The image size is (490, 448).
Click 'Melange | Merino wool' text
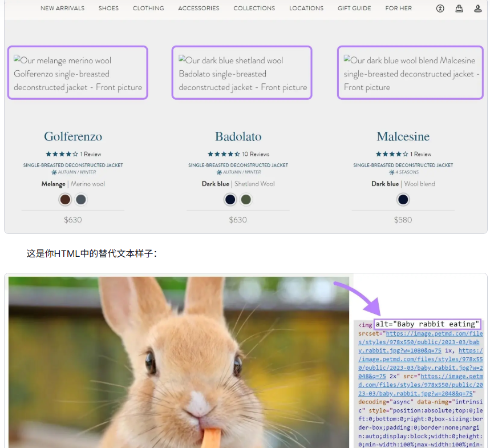73,184
